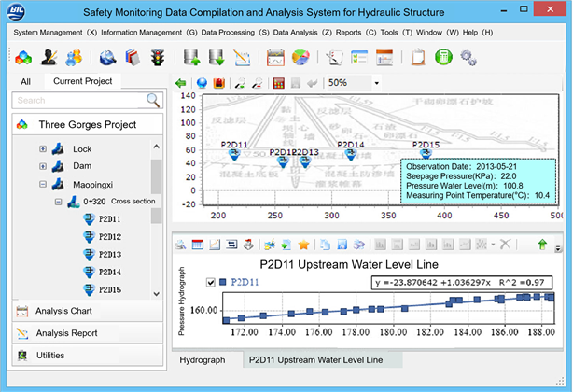Click zoom in magnifier with green mark

click(240, 83)
